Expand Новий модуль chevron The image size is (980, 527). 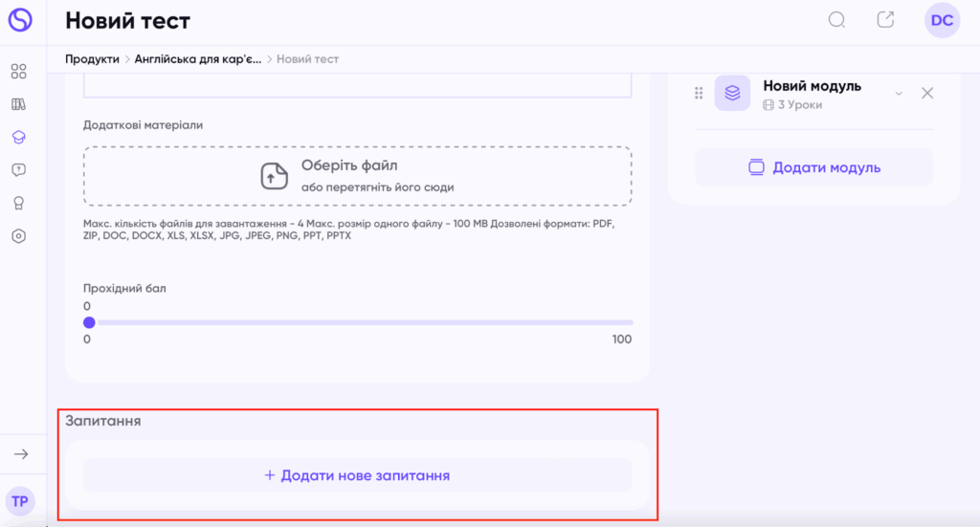pos(899,94)
